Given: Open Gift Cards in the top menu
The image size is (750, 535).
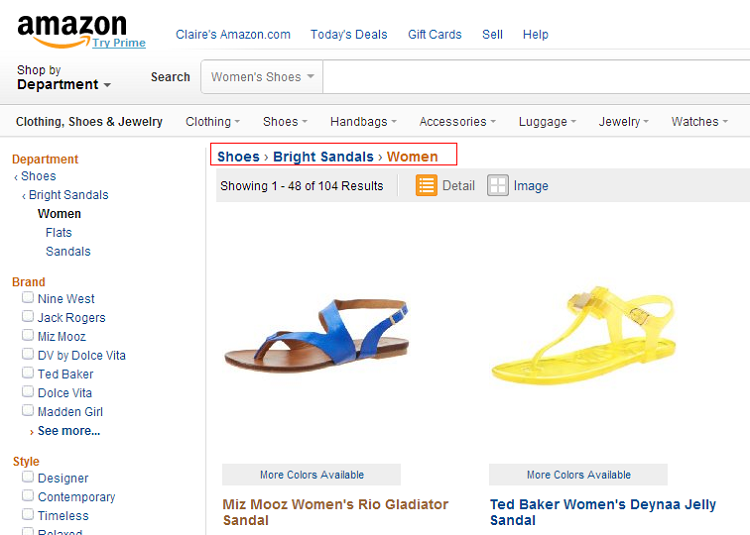Looking at the screenshot, I should point(434,34).
